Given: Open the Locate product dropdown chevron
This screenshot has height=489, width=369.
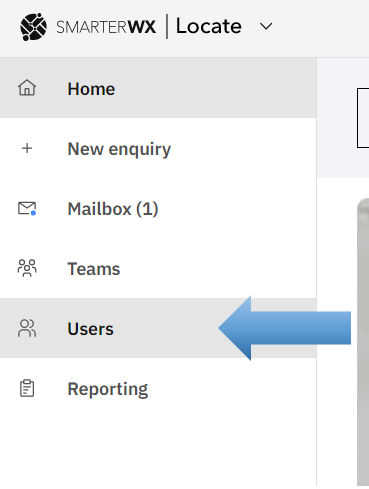Looking at the screenshot, I should pyautogui.click(x=266, y=26).
